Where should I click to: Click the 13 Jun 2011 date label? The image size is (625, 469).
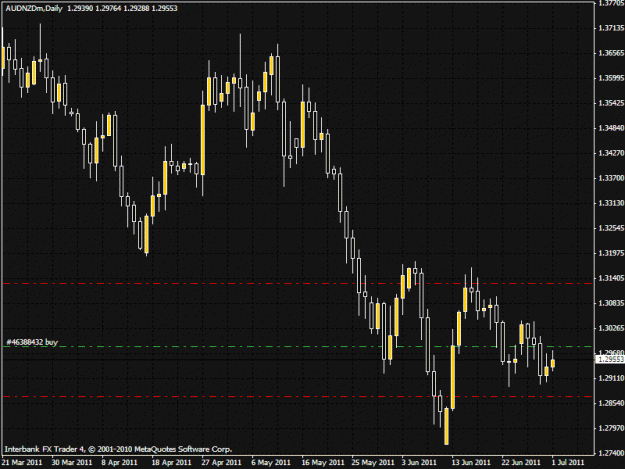coord(471,463)
